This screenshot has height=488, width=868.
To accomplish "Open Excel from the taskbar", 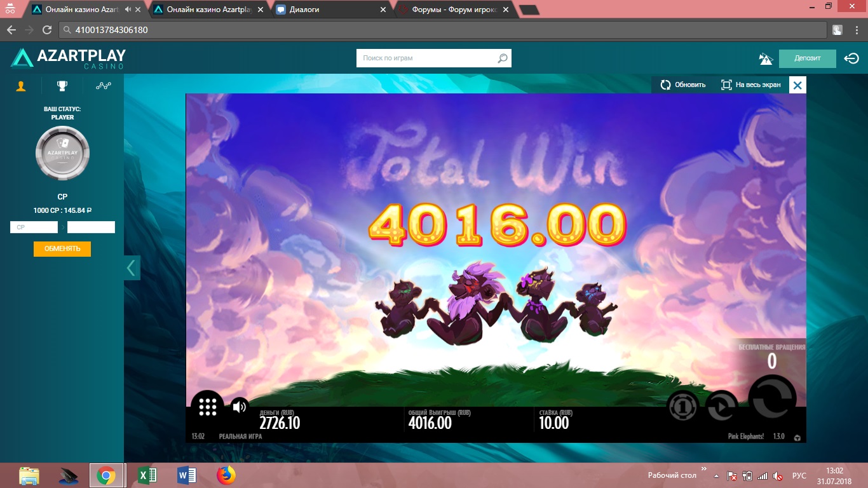I will coord(147,475).
